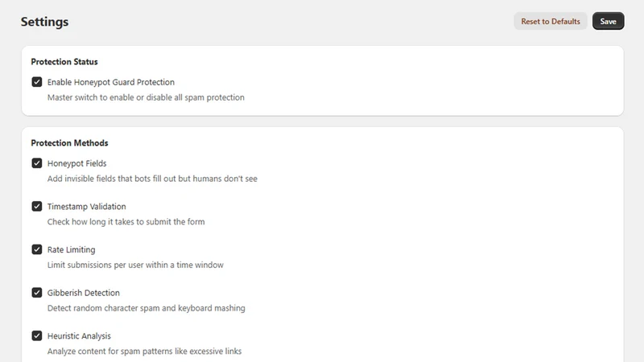Click 'Limit submissions per user' description
Viewport: 644px width, 362px height.
pyautogui.click(x=135, y=265)
